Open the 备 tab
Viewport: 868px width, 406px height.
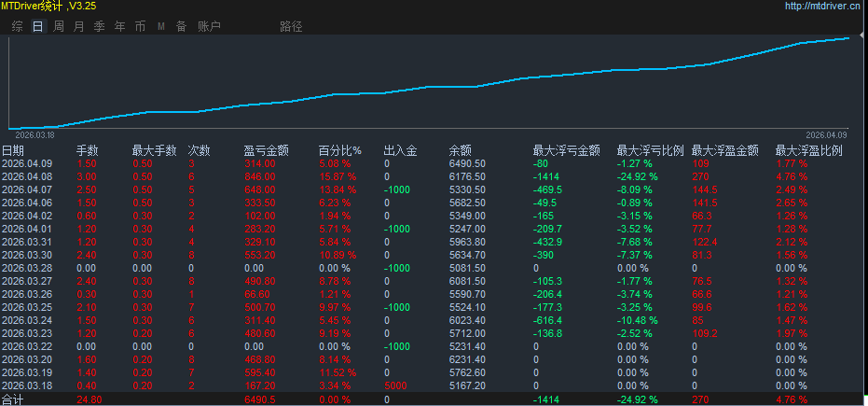pos(182,26)
